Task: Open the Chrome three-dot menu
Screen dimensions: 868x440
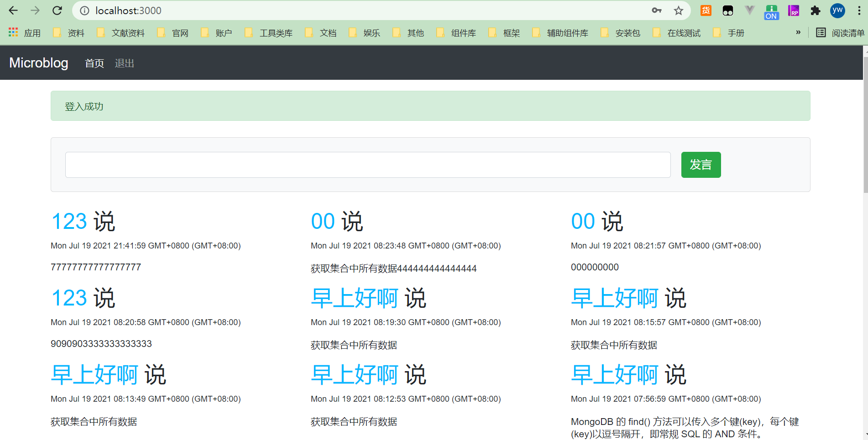Action: click(x=859, y=10)
